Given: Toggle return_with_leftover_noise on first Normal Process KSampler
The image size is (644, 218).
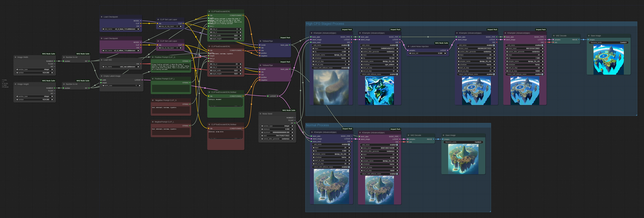Looking at the screenshot, I should point(349,167).
